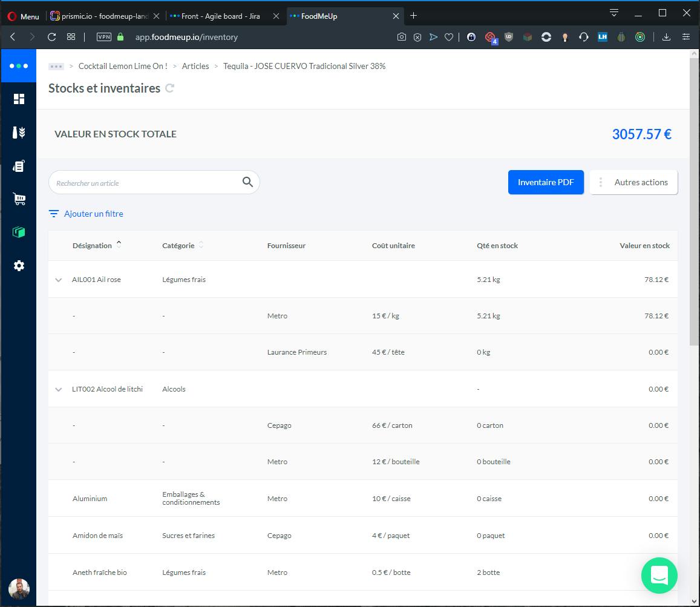The width and height of the screenshot is (700, 607).
Task: Click the Rechercher un article search field
Action: click(x=145, y=183)
